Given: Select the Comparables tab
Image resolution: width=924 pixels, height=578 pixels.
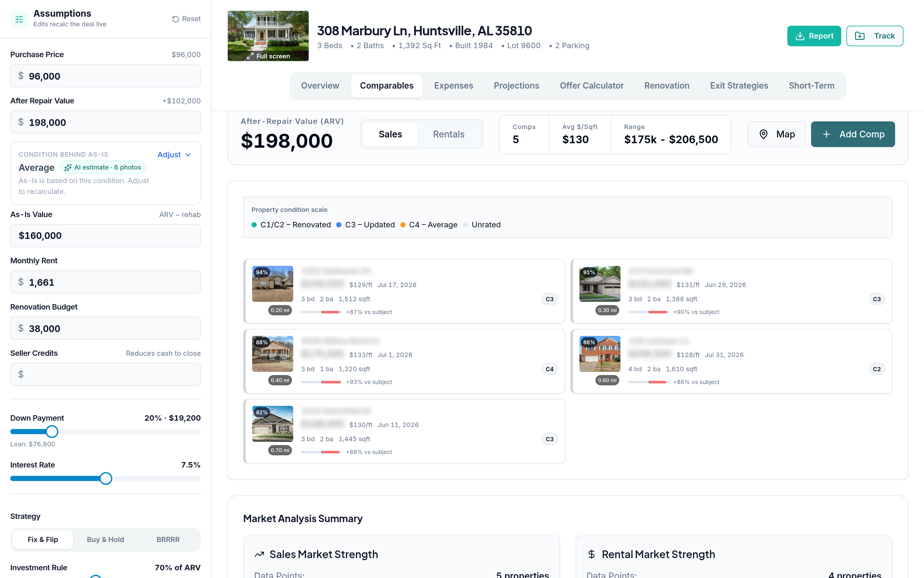Looking at the screenshot, I should (386, 86).
